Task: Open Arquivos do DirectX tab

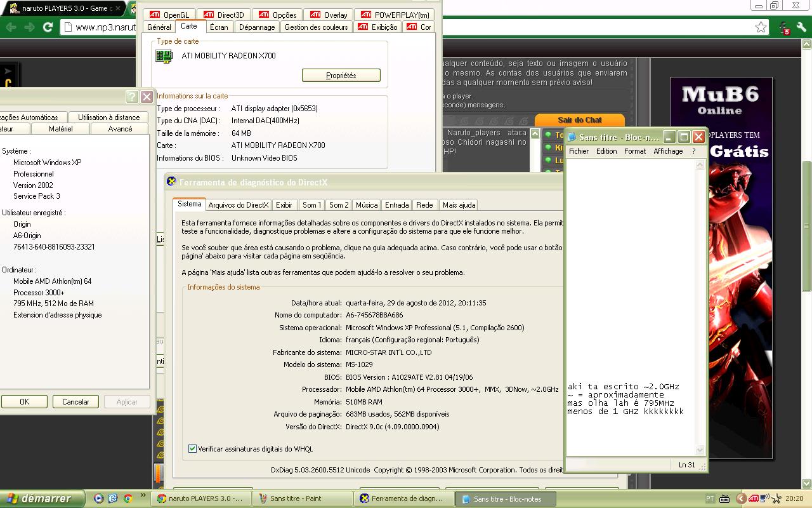Action: point(239,205)
